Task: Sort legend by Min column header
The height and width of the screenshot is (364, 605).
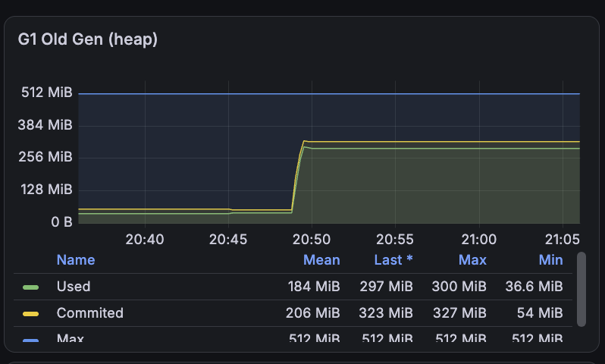Action: point(550,260)
